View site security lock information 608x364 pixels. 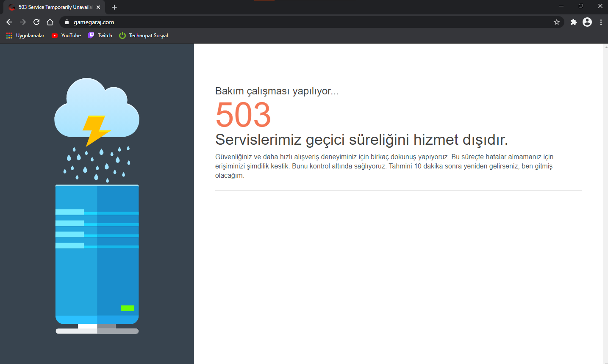pyautogui.click(x=67, y=22)
